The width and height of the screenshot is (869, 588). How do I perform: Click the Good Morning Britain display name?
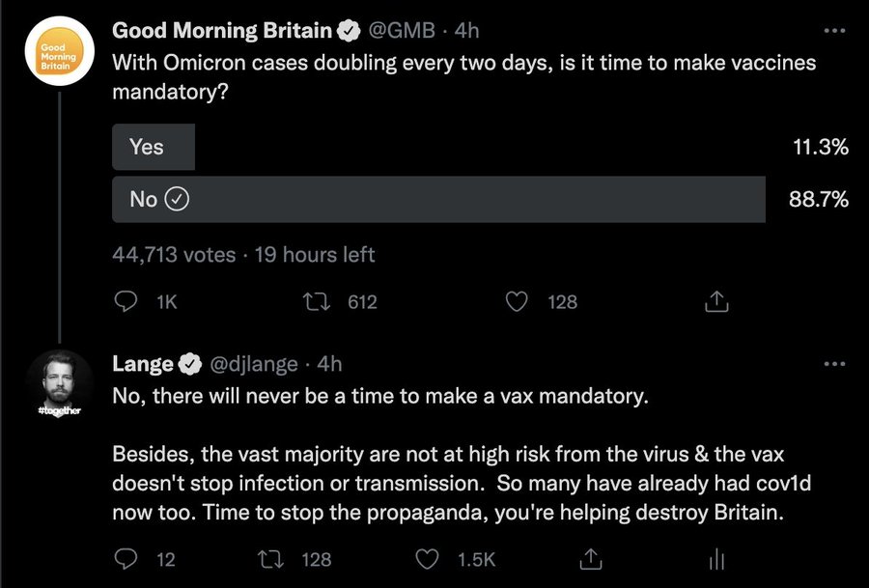coord(222,31)
